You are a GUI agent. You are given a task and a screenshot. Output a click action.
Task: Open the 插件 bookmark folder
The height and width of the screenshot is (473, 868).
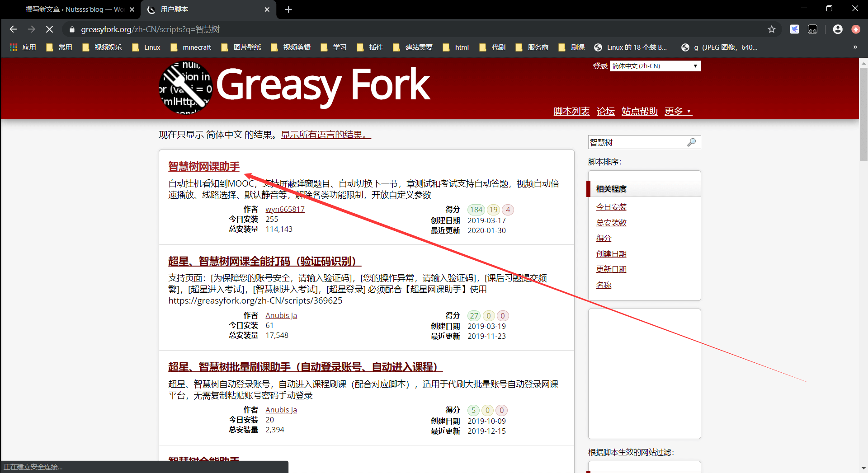click(x=370, y=47)
